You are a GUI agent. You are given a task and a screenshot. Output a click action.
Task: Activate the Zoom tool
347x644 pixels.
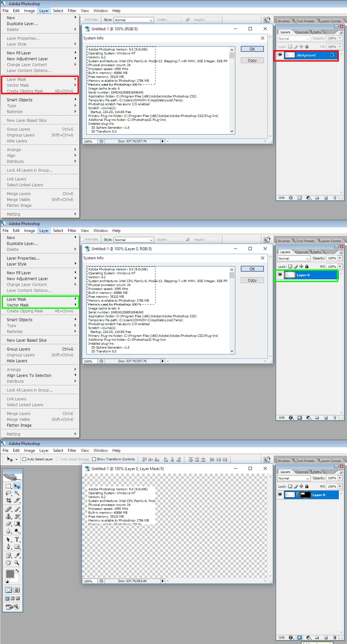click(x=17, y=563)
